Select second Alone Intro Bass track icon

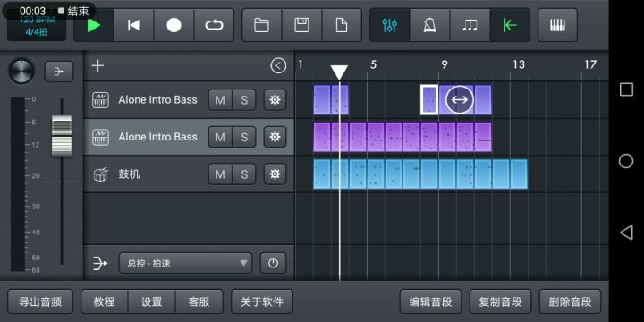click(100, 137)
